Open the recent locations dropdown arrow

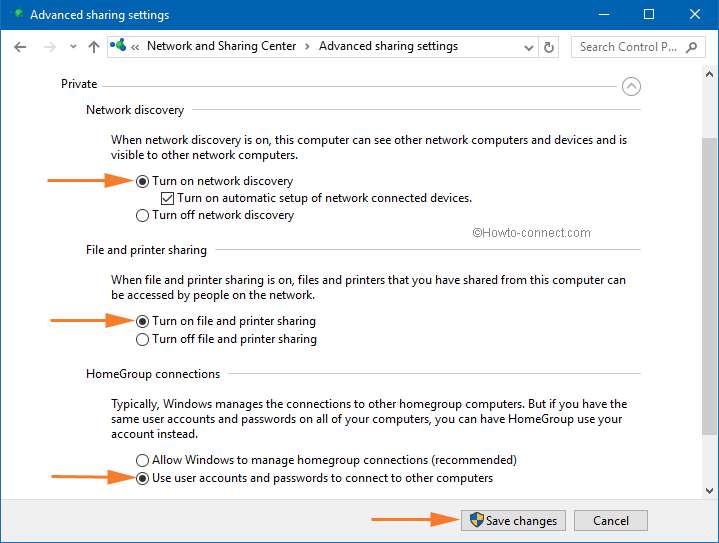(x=73, y=47)
